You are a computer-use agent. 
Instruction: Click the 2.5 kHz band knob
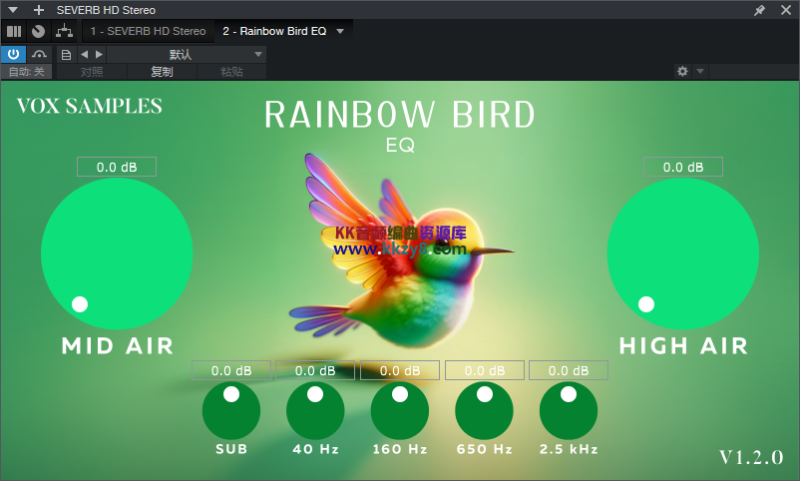point(568,411)
